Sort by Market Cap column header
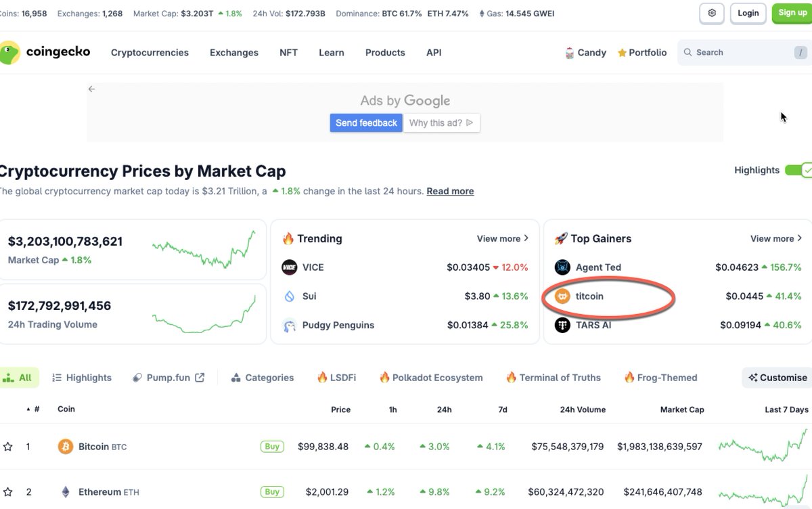Viewport: 812px width, 509px height. point(682,410)
